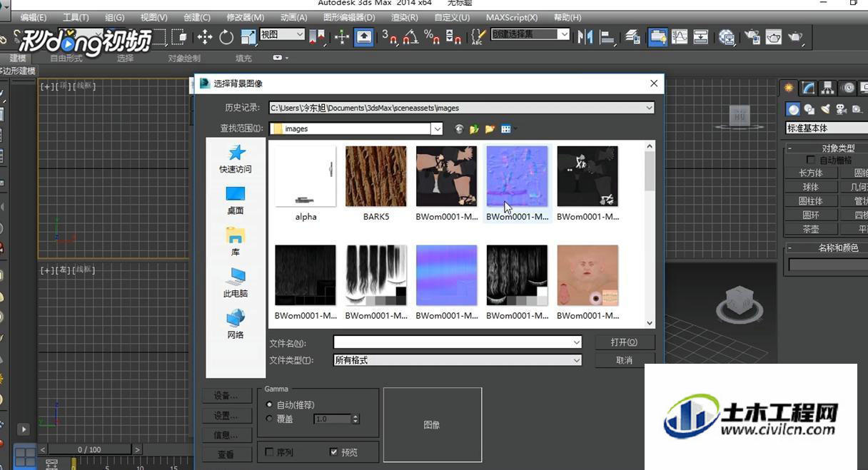Click the Select and Manipulate icon

342,37
